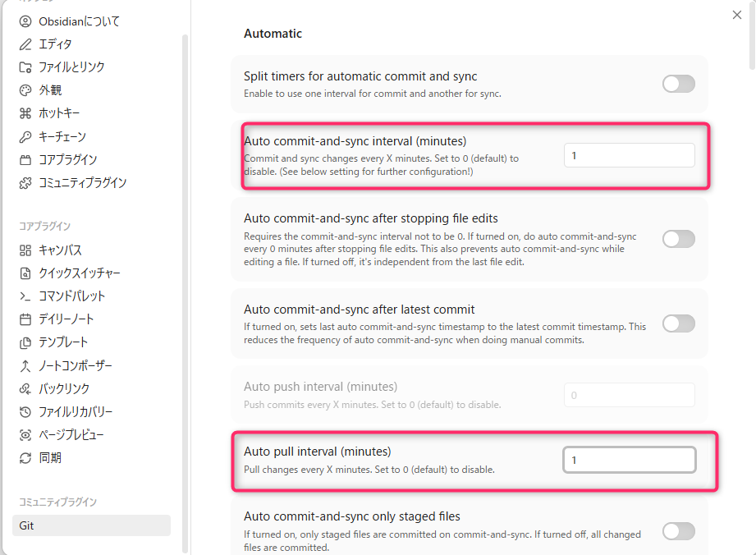Click the キーチェーン key icon
Screen dimensions: 756x555
click(x=25, y=136)
